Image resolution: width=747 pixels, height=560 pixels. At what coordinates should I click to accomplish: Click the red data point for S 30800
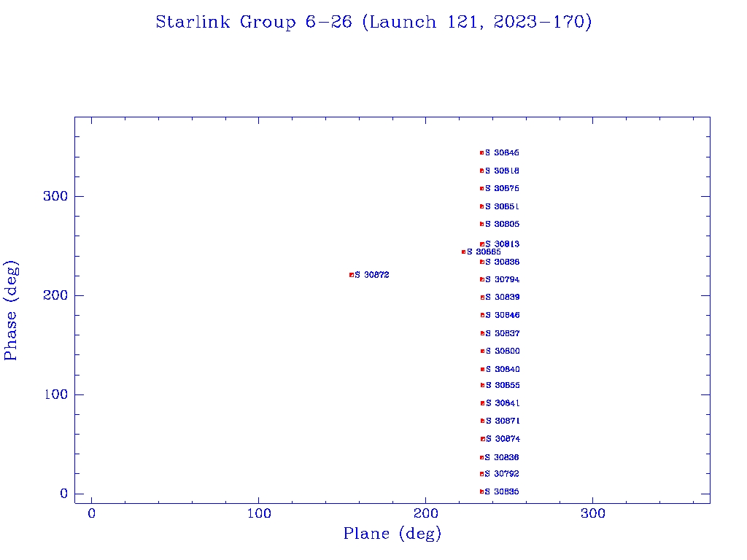(483, 351)
